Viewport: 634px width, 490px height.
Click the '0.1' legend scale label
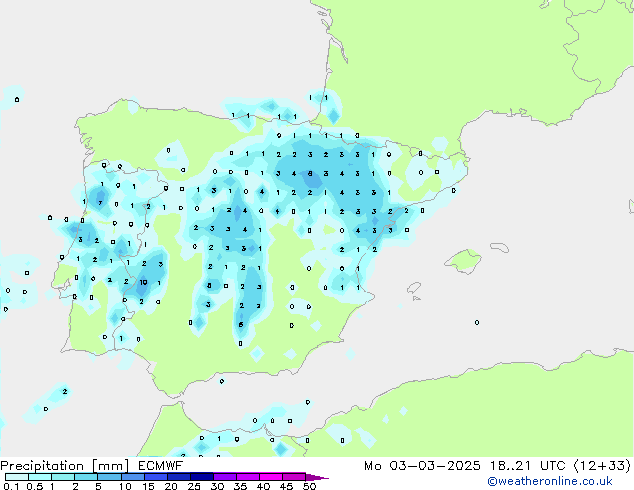[x=11, y=486]
